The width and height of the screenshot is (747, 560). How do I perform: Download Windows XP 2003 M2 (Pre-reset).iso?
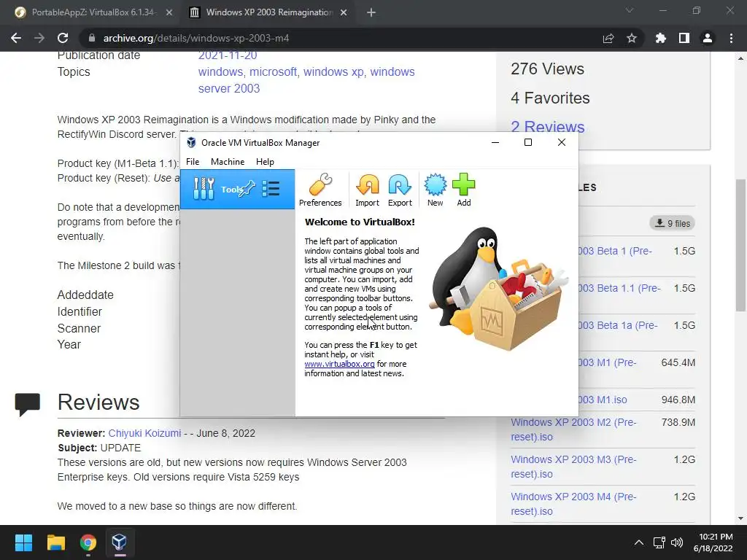pos(573,429)
